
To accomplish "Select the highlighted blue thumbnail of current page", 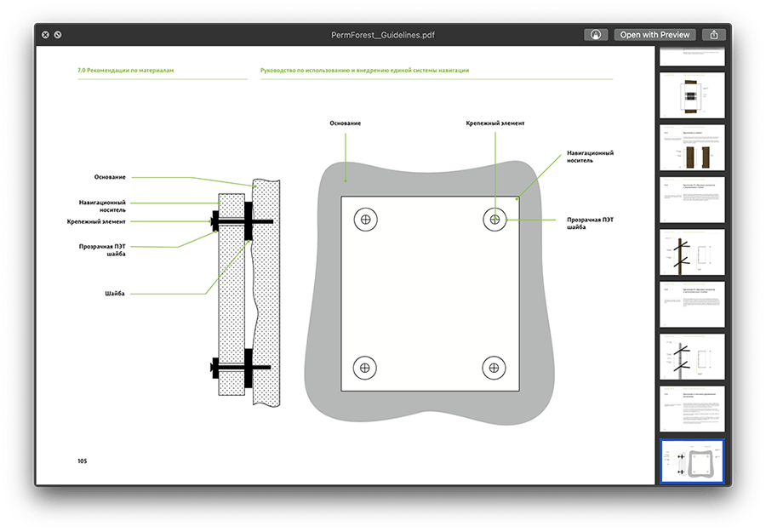I will pos(691,460).
